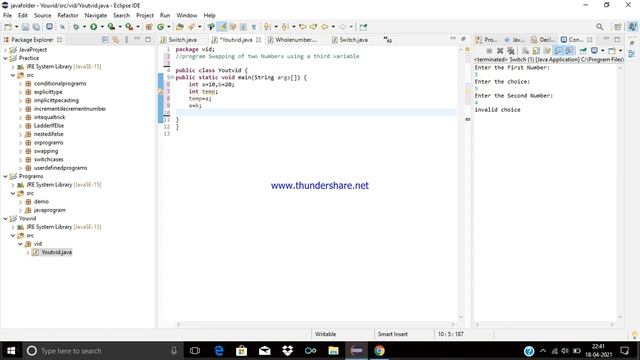Click the New Java Package icon

click(149, 27)
